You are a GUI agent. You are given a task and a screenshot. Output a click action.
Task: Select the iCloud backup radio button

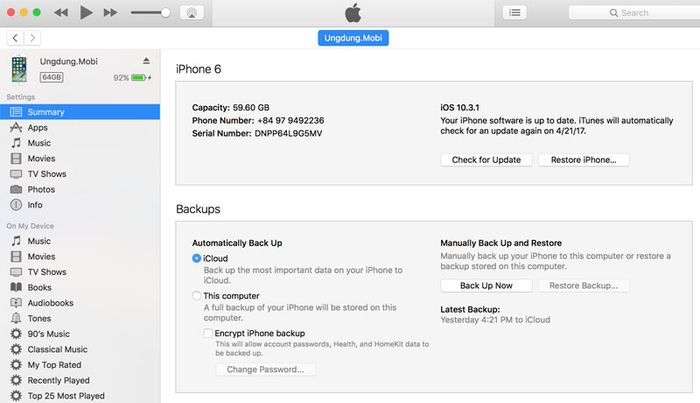pos(196,258)
